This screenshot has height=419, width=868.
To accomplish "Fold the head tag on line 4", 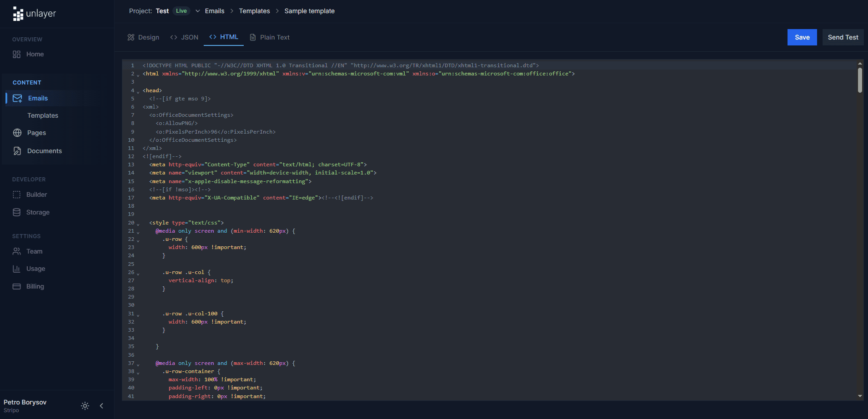I will (138, 92).
